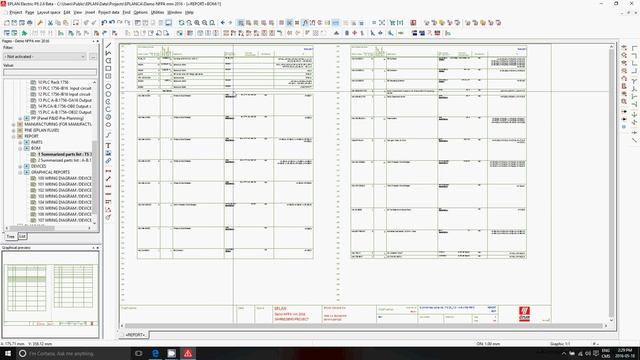Viewport: 640px width, 360px height.
Task: Expand the MANUFACTURING tree node
Action: 13,124
